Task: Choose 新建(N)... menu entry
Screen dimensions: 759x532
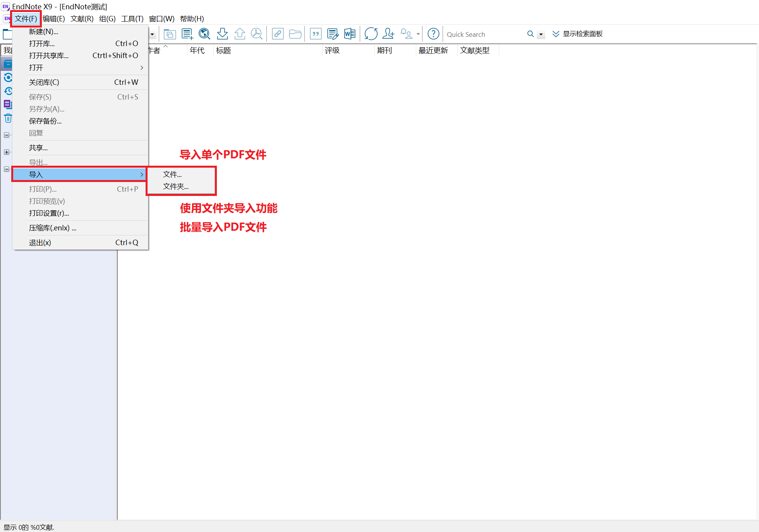Action: [x=80, y=32]
